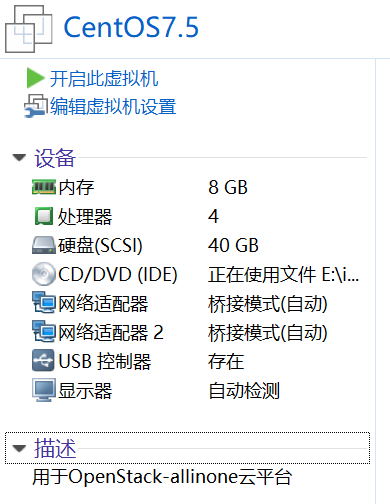390x504 pixels.
Task: Click the OpenStack-allinone description text field
Action: pyautogui.click(x=162, y=477)
